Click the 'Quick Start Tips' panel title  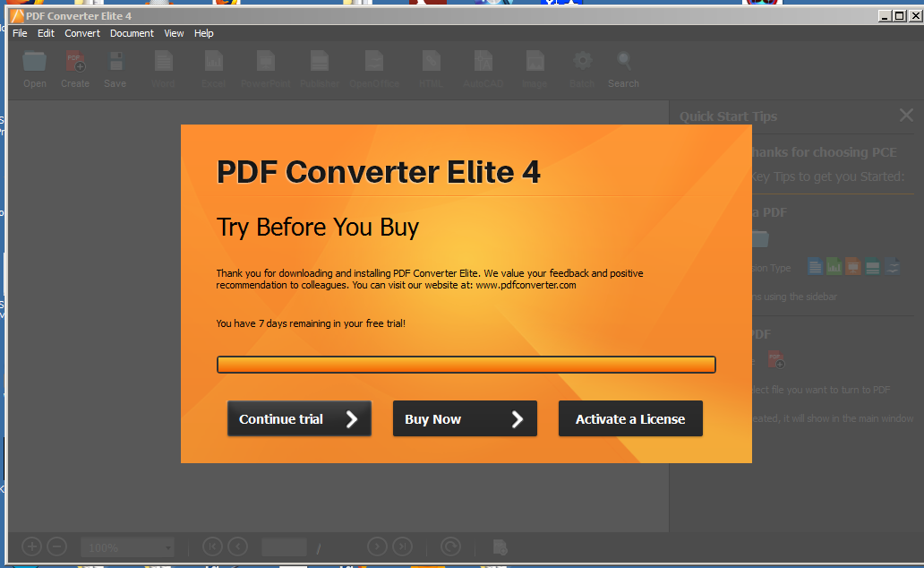728,116
